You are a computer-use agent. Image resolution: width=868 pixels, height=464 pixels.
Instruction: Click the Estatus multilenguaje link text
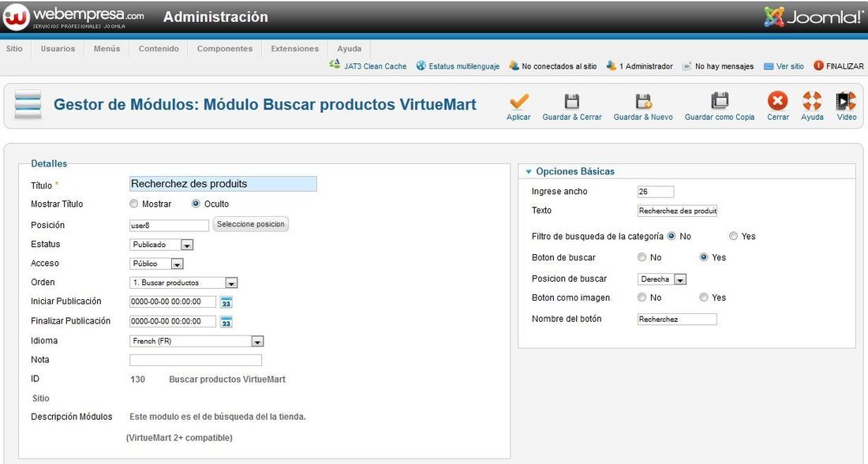[464, 66]
